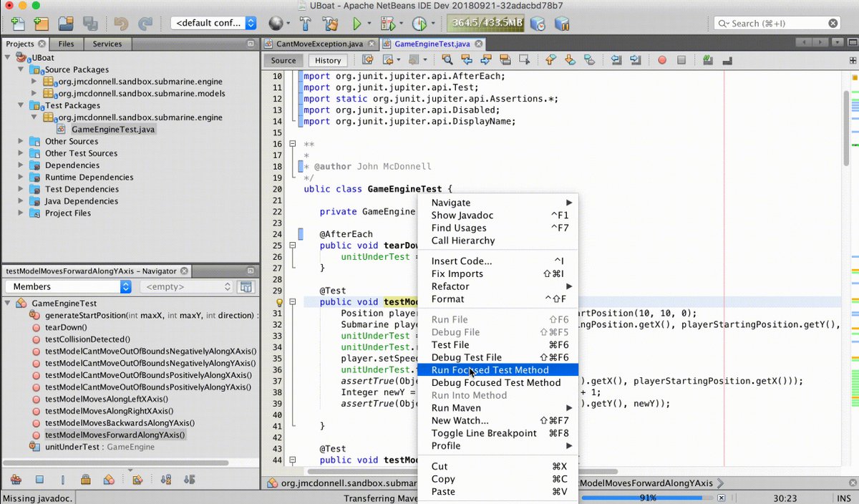
Task: Click Previous Bookmark icon
Action: click(x=551, y=60)
